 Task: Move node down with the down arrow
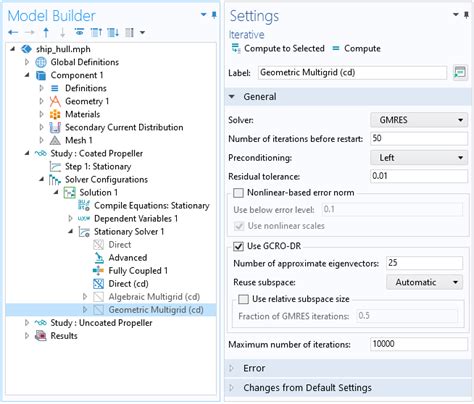click(62, 32)
